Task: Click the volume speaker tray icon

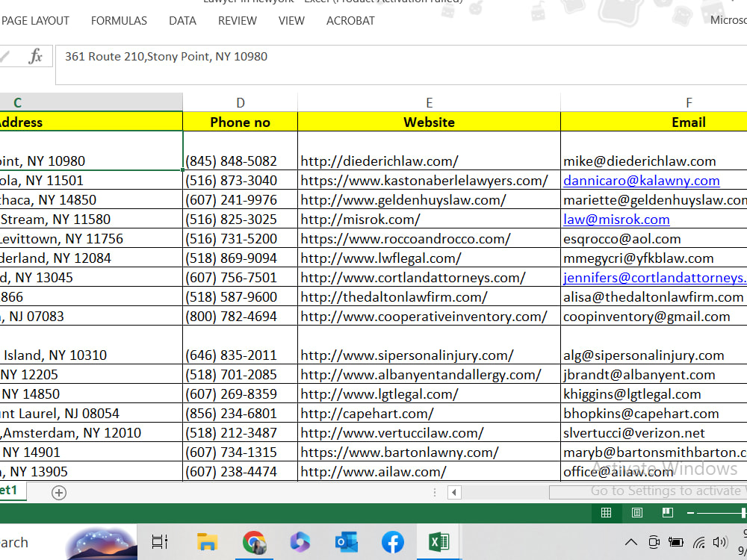Action: pos(719,542)
